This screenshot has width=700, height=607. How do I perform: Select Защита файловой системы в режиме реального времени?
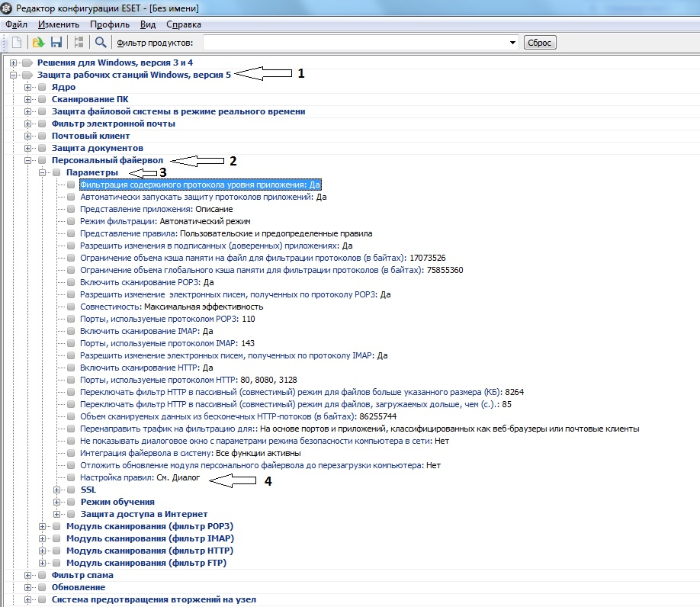[178, 111]
